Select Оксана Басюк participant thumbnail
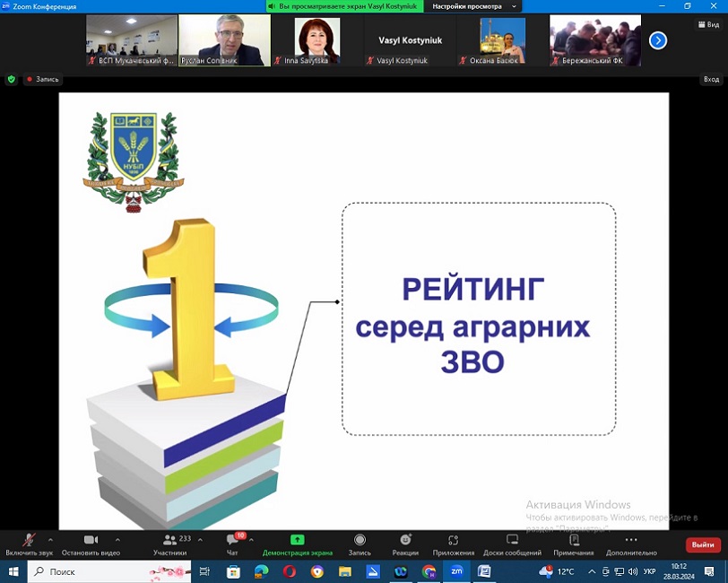Viewport: 728px width, 583px height. tap(503, 40)
